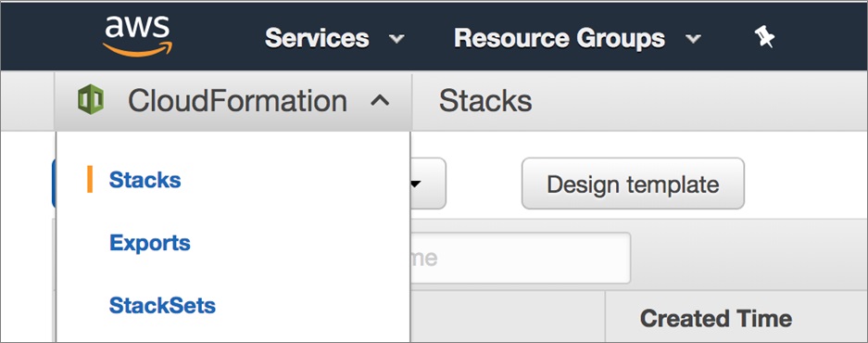Open the Services menu

click(317, 38)
